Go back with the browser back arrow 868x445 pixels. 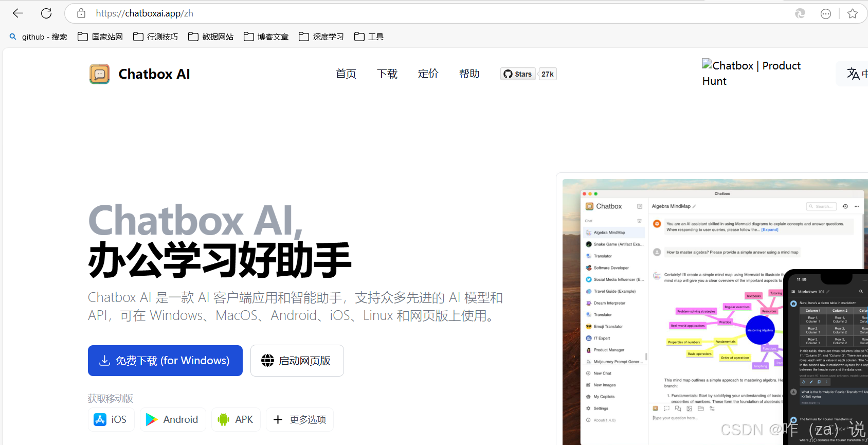18,13
